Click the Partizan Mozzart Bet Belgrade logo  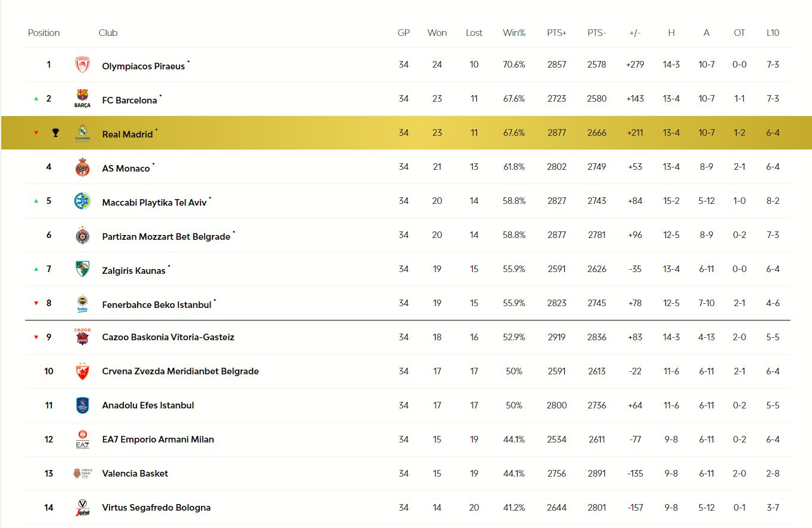tap(83, 235)
